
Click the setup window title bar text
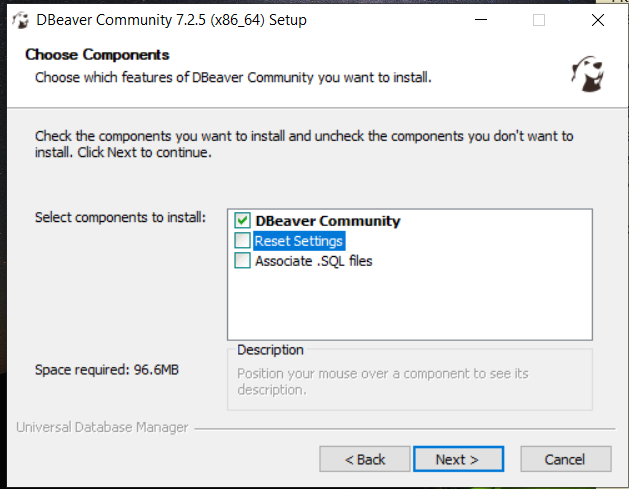tap(171, 20)
